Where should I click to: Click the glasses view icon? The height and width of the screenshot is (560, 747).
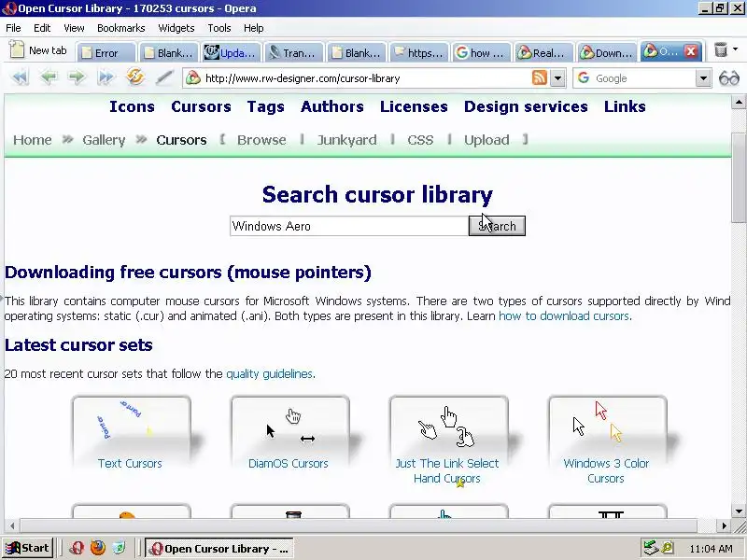(x=729, y=78)
